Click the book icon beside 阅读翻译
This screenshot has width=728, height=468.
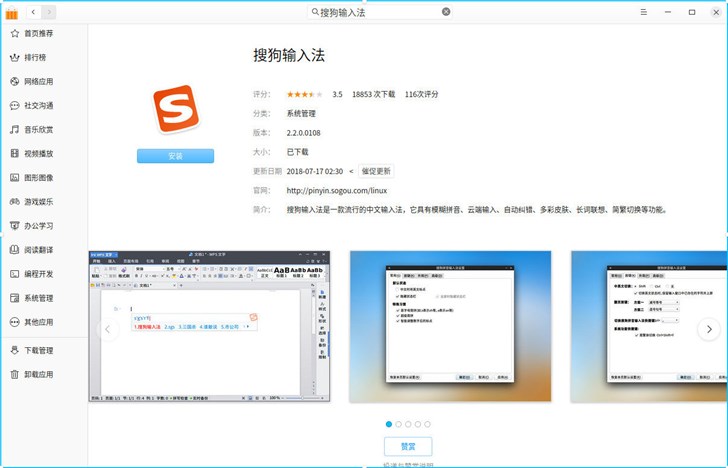coord(15,250)
